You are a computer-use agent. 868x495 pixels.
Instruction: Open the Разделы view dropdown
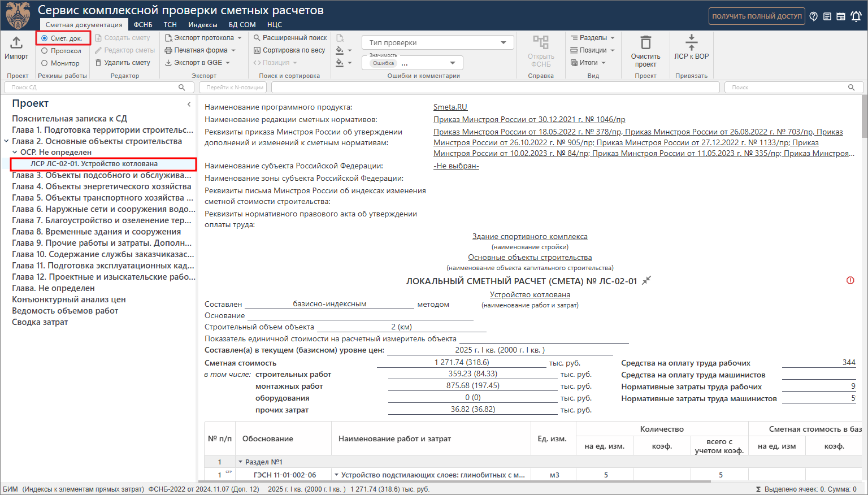(x=592, y=38)
